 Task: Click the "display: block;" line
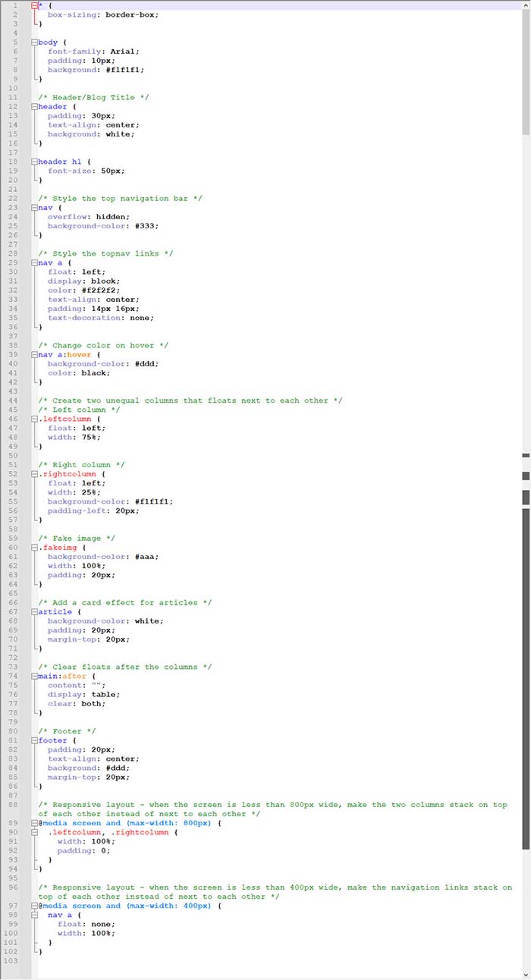click(x=84, y=281)
